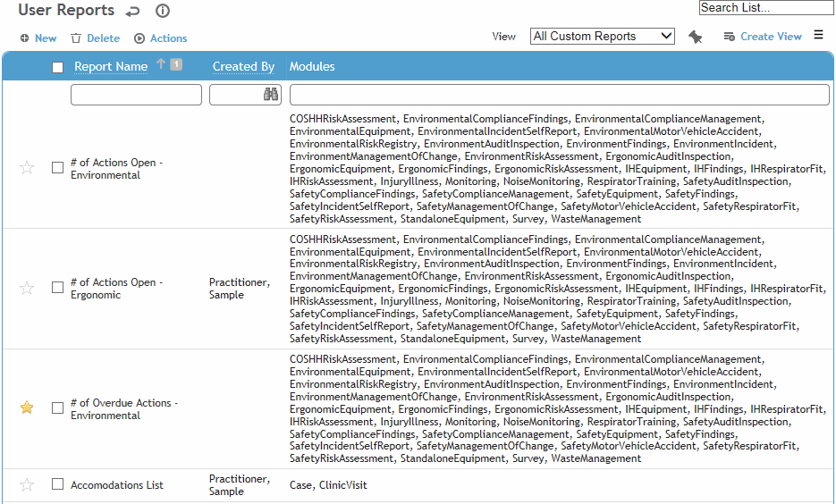Viewport: 836px width, 504px height.
Task: Click Practitioner, Sample in the Ergonomic row
Action: (x=240, y=289)
